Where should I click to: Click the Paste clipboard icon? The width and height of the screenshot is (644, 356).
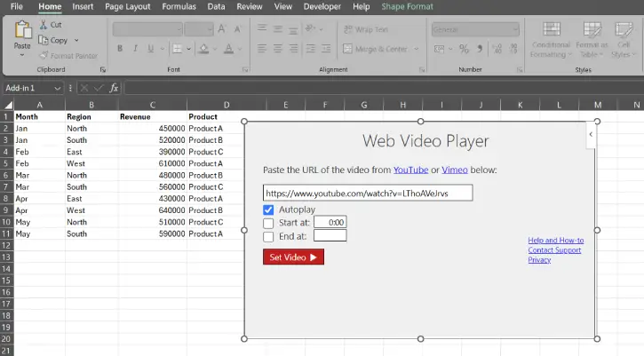[22, 30]
